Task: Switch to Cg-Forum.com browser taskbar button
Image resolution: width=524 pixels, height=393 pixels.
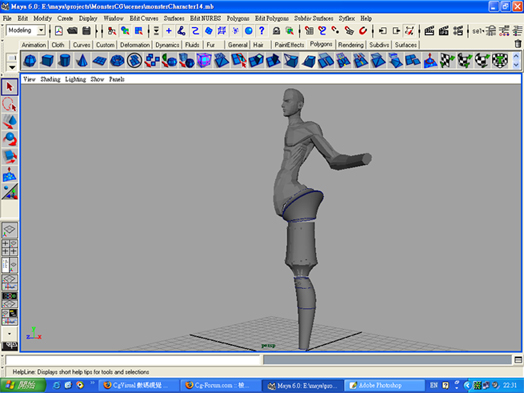Action: pyautogui.click(x=220, y=385)
